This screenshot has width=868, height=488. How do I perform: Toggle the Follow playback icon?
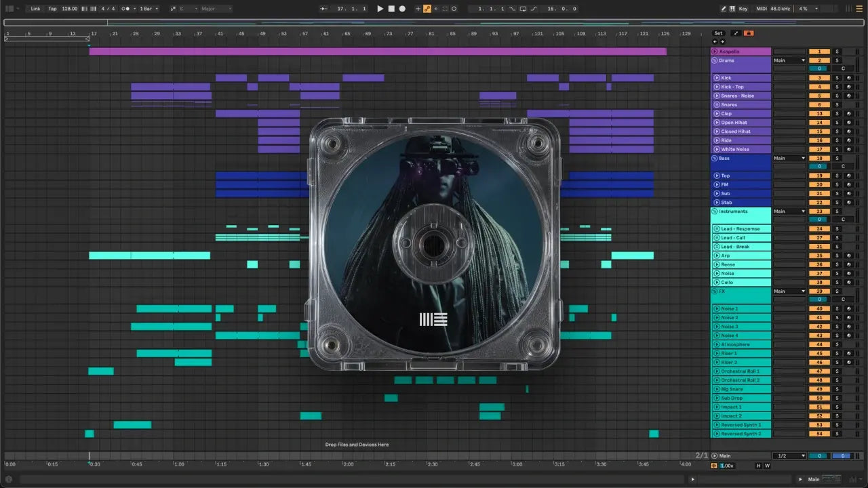[323, 9]
